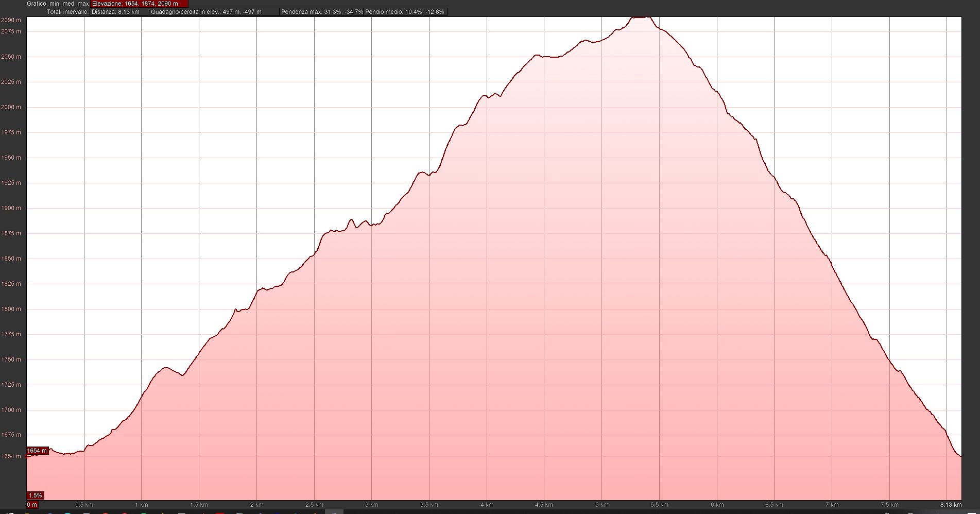
Task: Click the Totali intervallo label
Action: tap(67, 12)
